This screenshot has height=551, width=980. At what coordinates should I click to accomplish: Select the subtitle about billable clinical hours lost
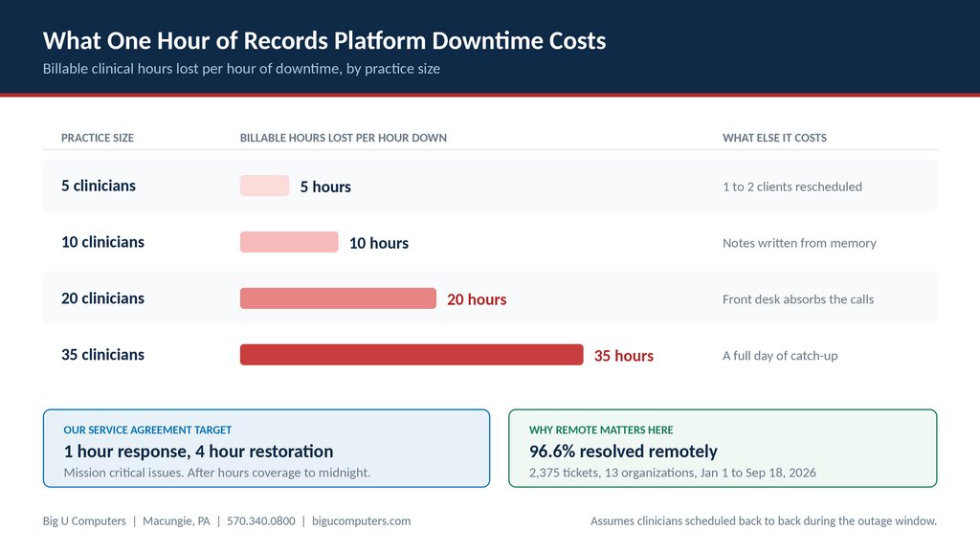click(x=241, y=69)
